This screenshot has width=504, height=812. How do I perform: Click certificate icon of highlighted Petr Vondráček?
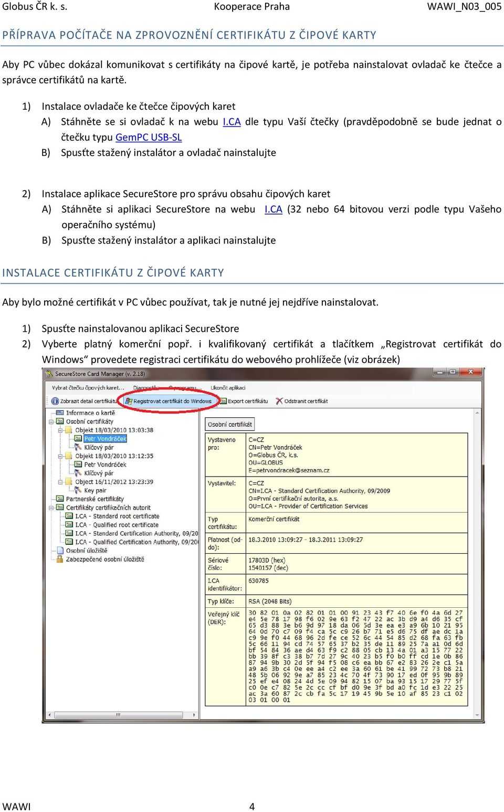click(79, 439)
